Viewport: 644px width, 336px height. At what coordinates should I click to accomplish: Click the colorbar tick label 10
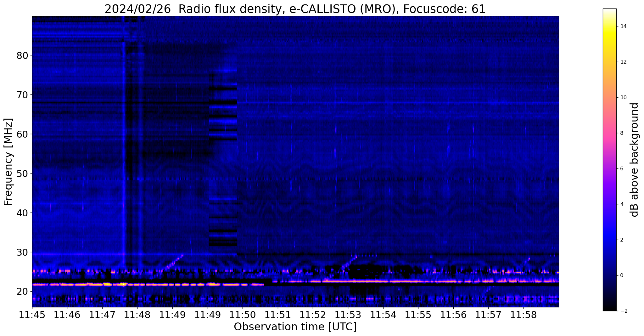tap(623, 98)
